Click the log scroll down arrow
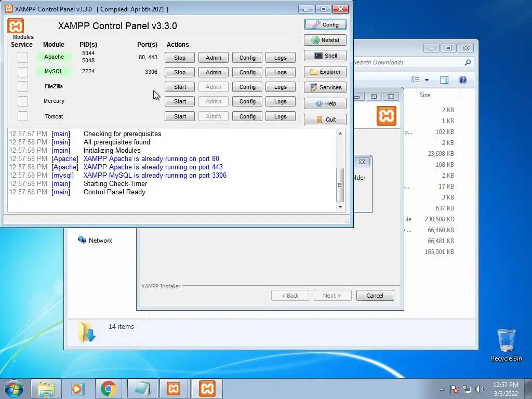Image resolution: width=532 pixels, height=399 pixels. tap(340, 207)
